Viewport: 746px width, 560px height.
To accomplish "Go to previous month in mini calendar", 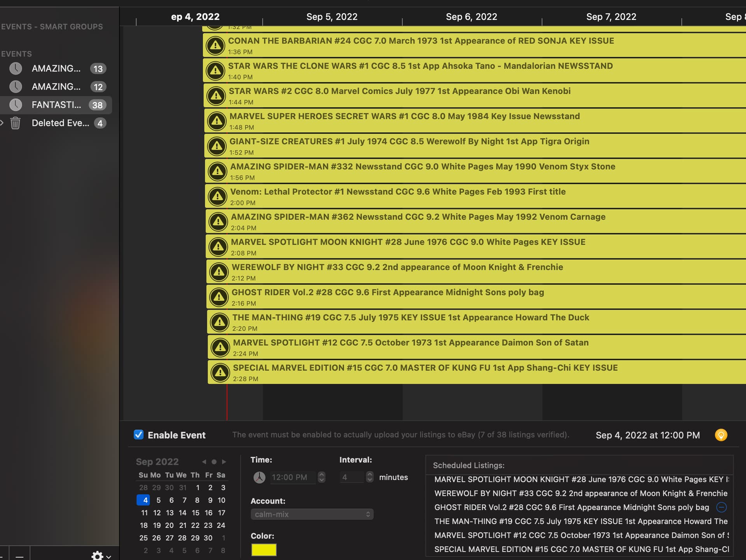I will tap(204, 462).
